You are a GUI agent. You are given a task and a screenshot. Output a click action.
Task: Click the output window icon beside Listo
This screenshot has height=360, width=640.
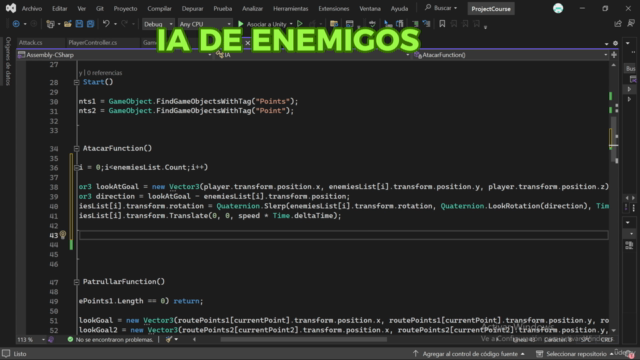[6, 353]
